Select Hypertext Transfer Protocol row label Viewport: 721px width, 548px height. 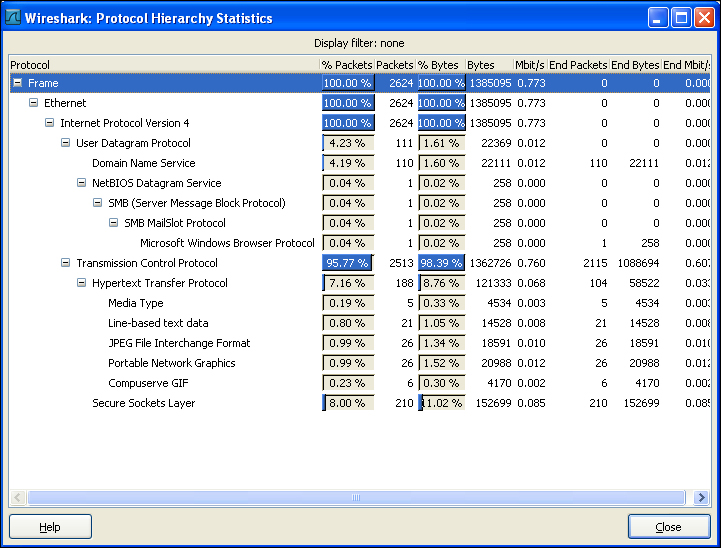click(x=160, y=283)
